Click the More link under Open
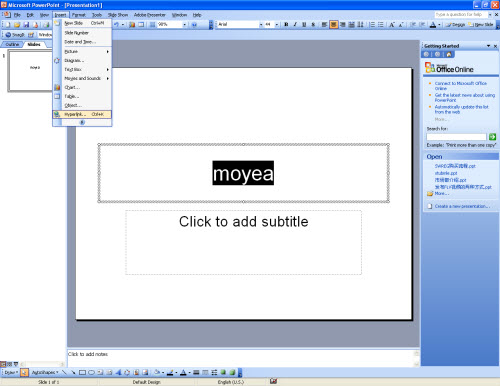 point(442,193)
